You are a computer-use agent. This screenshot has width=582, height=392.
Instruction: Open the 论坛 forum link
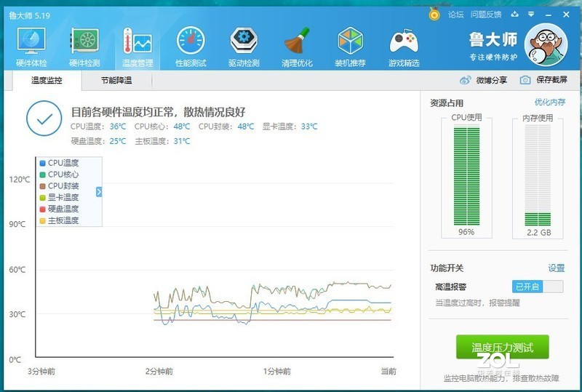pos(456,15)
